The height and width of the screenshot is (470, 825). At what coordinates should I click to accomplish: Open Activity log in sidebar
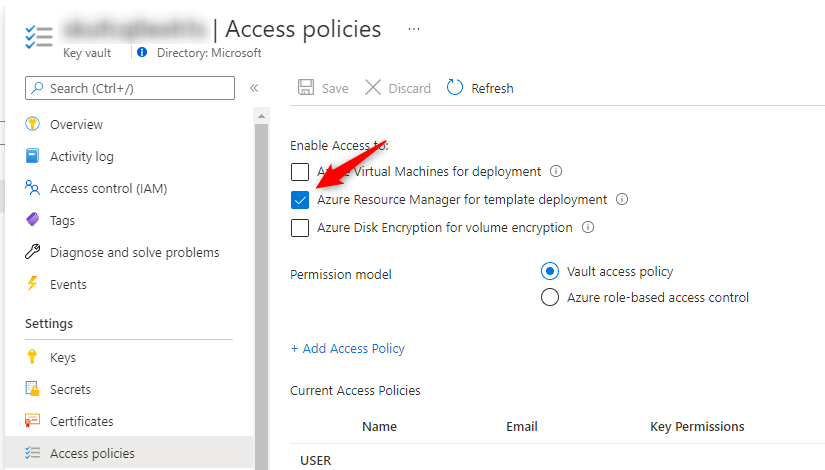coord(82,157)
